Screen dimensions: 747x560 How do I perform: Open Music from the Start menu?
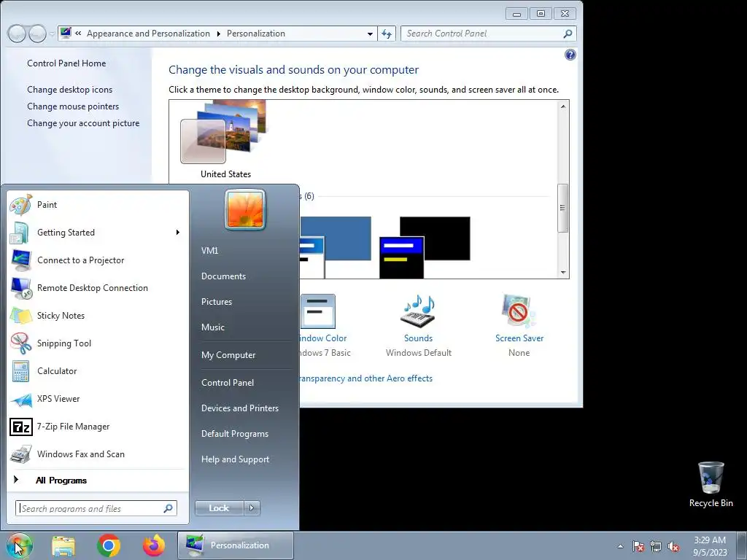(213, 327)
